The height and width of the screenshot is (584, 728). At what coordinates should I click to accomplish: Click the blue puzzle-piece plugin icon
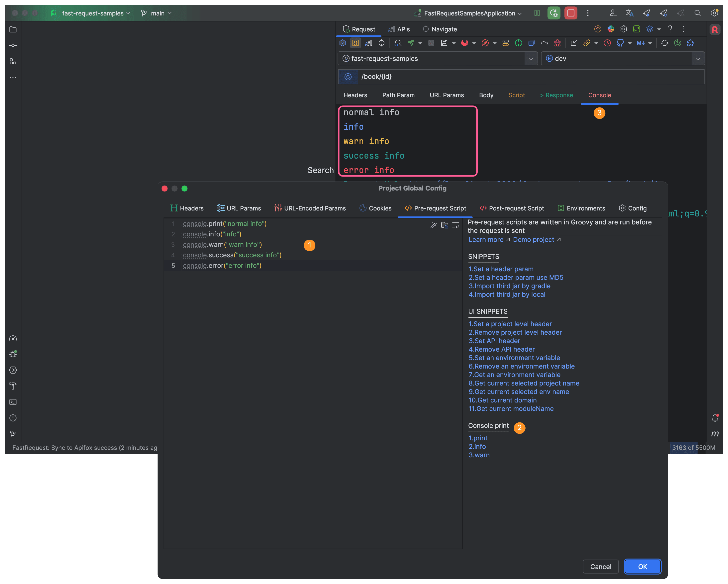(x=691, y=43)
